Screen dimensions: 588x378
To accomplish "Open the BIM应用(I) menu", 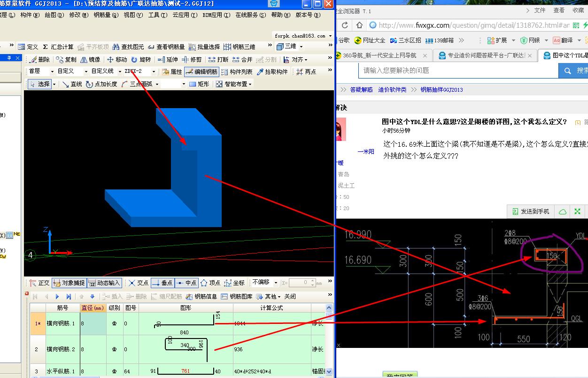I will 217,15.
